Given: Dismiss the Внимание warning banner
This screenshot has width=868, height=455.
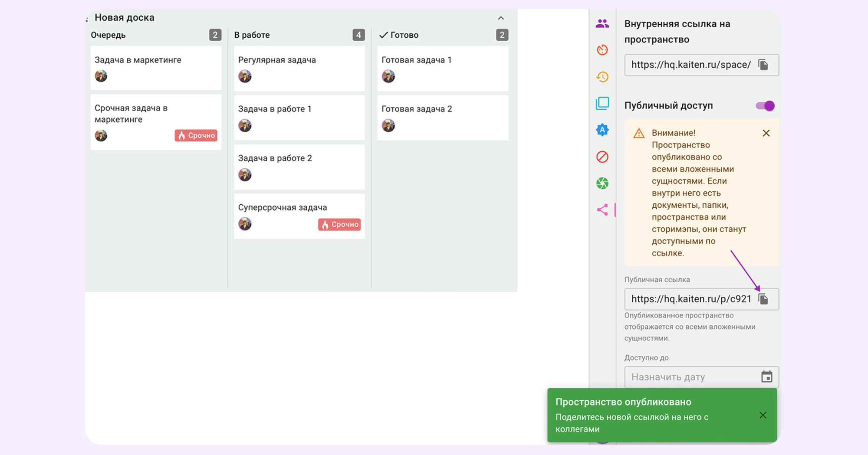Looking at the screenshot, I should click(x=766, y=133).
